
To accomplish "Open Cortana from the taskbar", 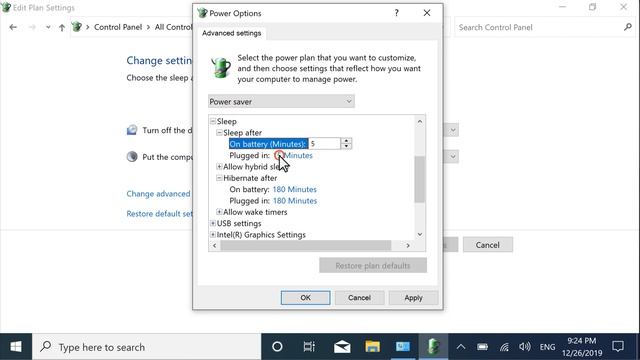I will click(x=277, y=347).
